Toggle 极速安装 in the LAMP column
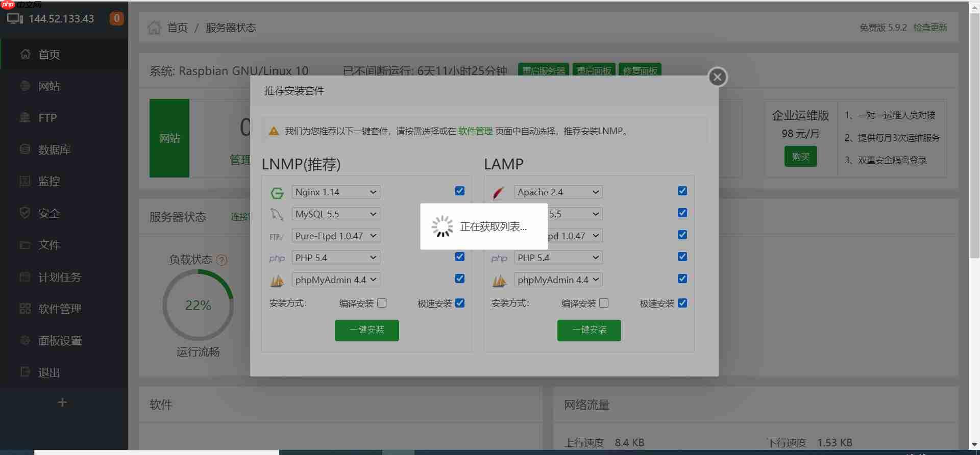Image resolution: width=980 pixels, height=455 pixels. [682, 303]
